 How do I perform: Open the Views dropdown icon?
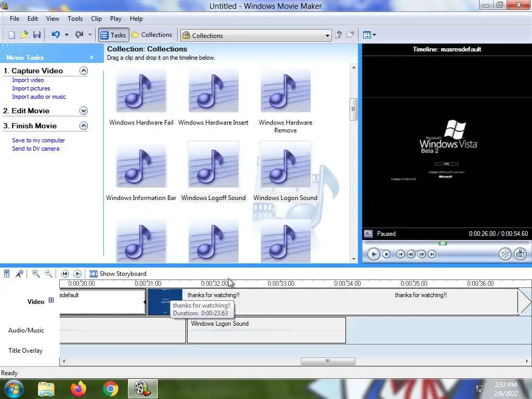(369, 35)
